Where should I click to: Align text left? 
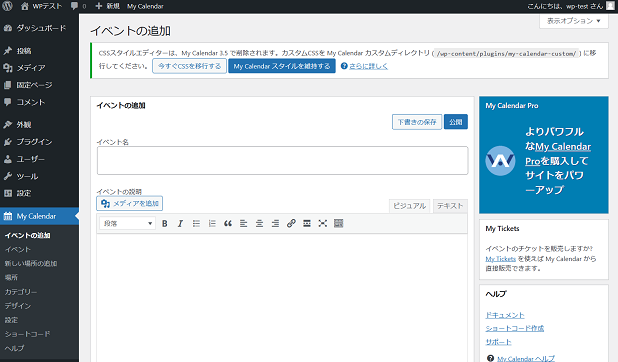click(244, 224)
